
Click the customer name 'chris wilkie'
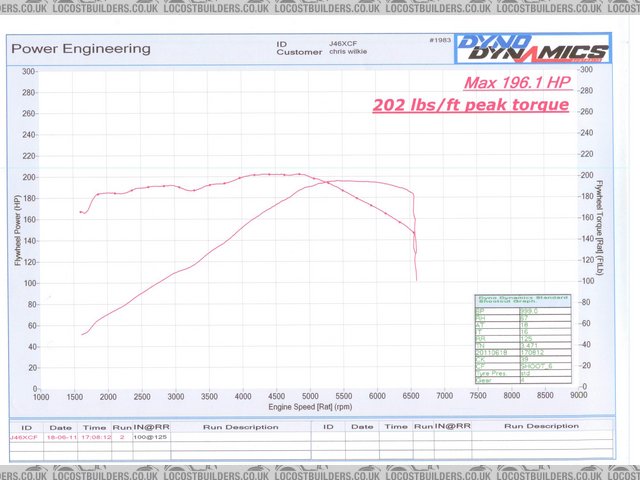tap(348, 52)
